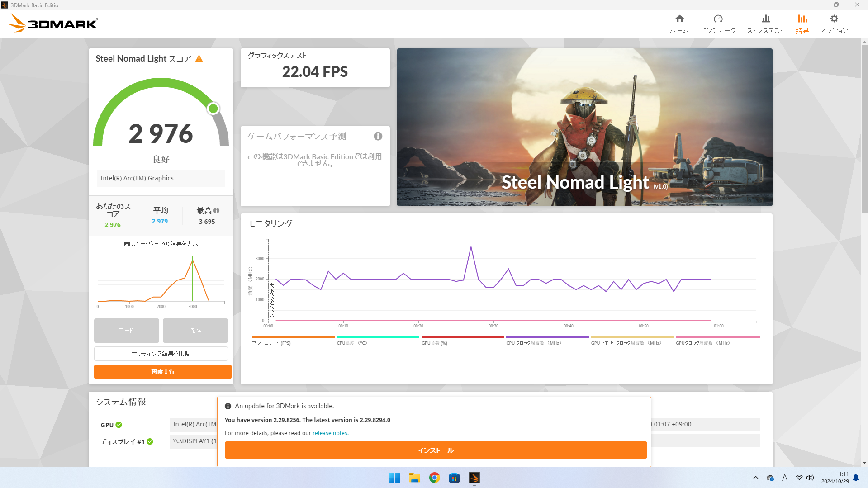The width and height of the screenshot is (868, 488).
Task: Show hidden tray icons chevron
Action: pyautogui.click(x=755, y=478)
